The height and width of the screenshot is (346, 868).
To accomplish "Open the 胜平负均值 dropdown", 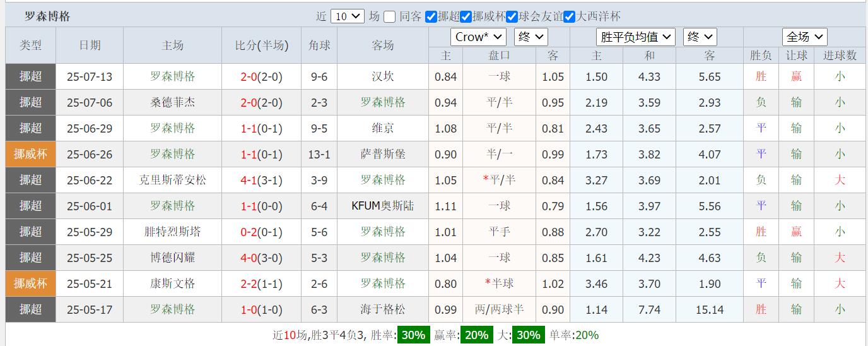I will (635, 37).
